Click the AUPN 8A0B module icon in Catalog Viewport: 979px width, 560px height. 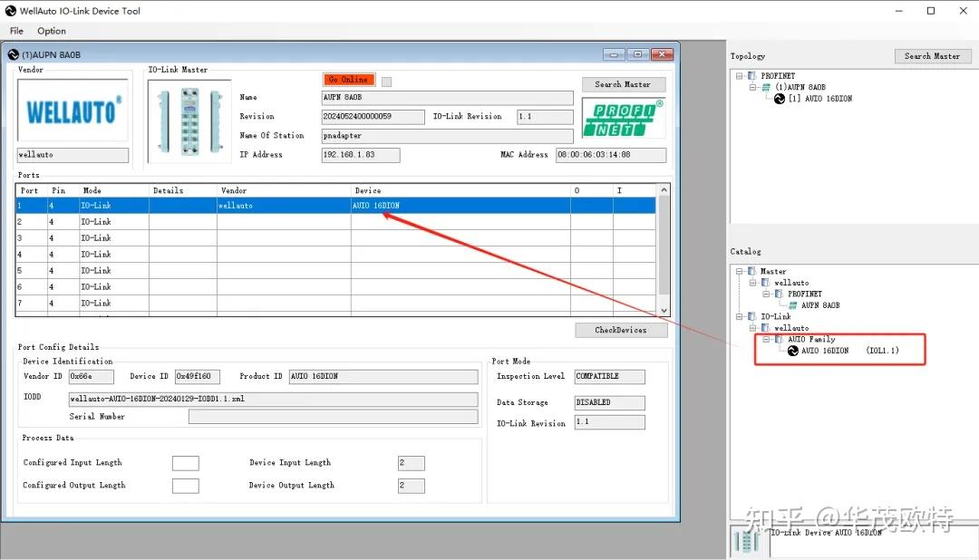click(x=793, y=305)
